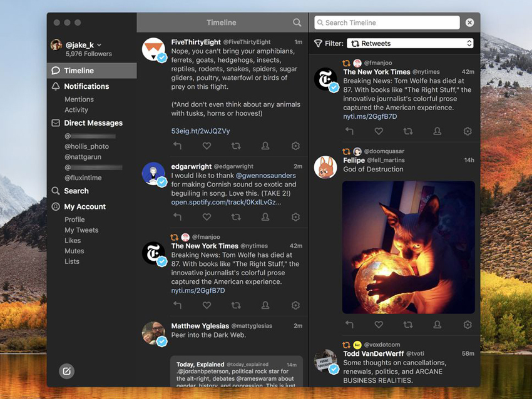Open the @voxdotcom retweeter label
532x399 pixels.
pyautogui.click(x=382, y=345)
